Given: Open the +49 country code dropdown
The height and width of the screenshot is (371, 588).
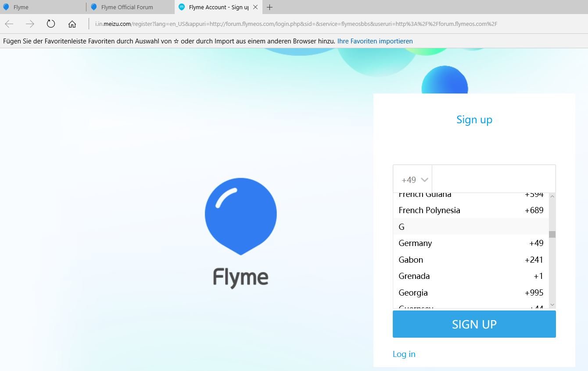Looking at the screenshot, I should pyautogui.click(x=412, y=179).
